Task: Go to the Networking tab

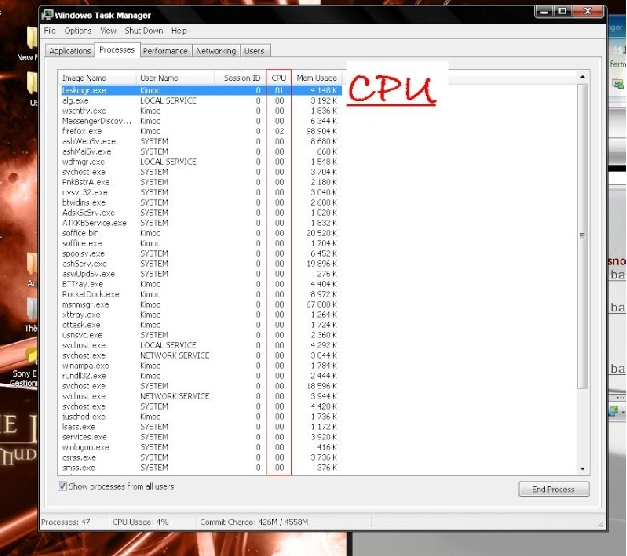Action: (216, 51)
